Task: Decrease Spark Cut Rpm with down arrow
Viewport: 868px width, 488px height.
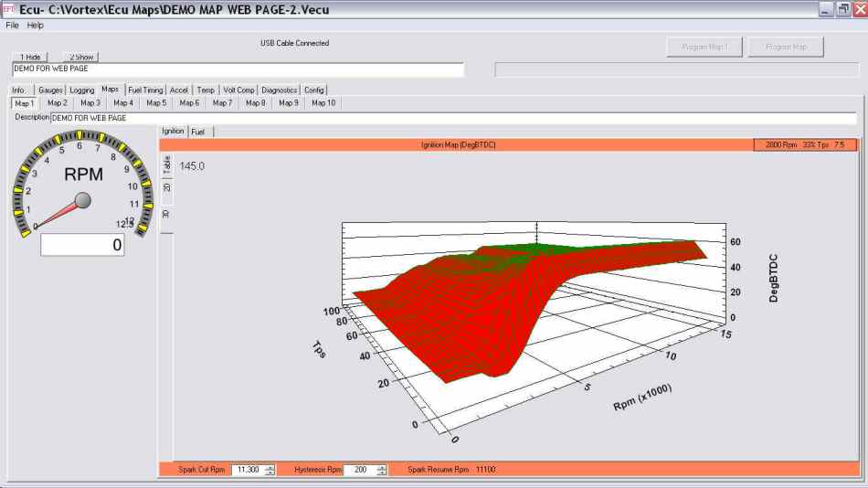Action: coord(269,472)
